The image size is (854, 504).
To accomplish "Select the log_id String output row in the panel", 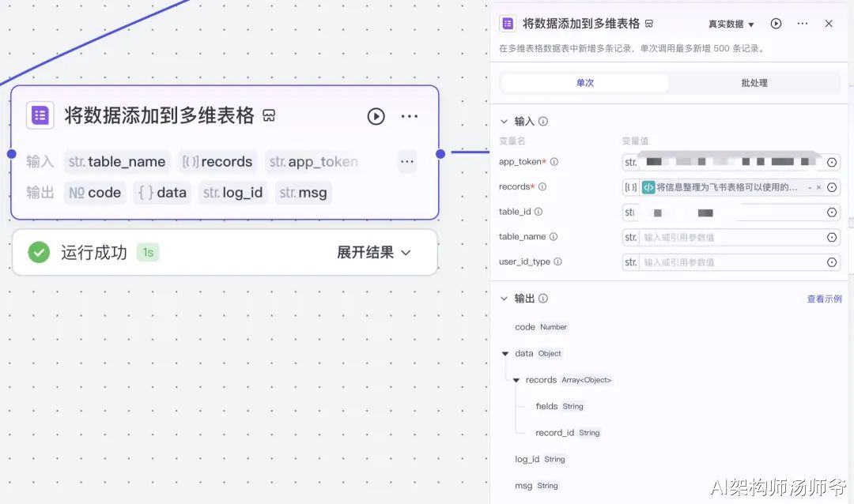I will (x=540, y=460).
